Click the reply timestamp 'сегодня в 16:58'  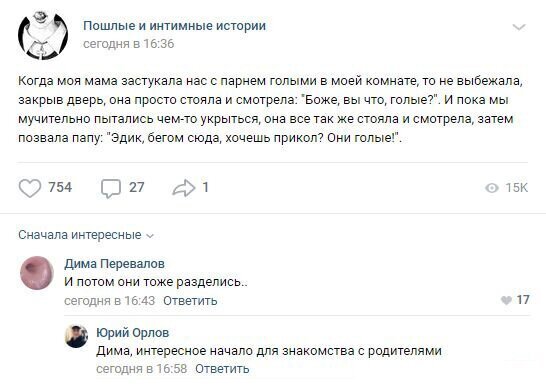click(141, 368)
